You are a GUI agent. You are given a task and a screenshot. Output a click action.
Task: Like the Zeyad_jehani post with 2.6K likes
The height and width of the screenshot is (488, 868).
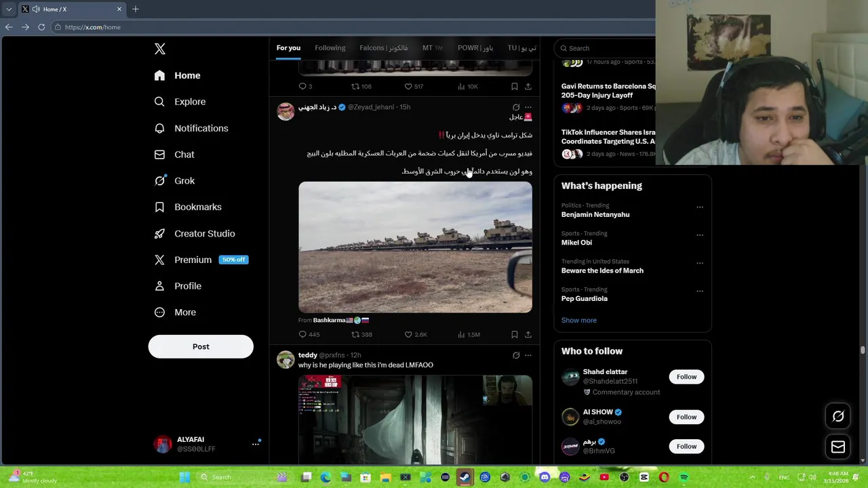416,334
